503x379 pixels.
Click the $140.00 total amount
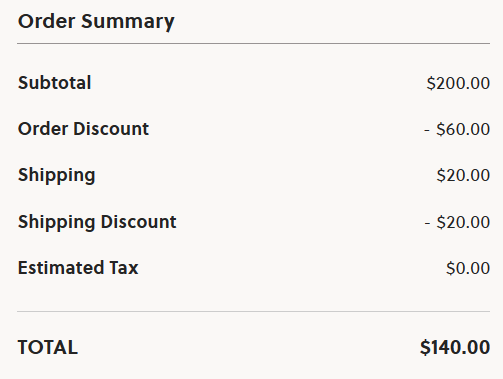[x=455, y=347]
